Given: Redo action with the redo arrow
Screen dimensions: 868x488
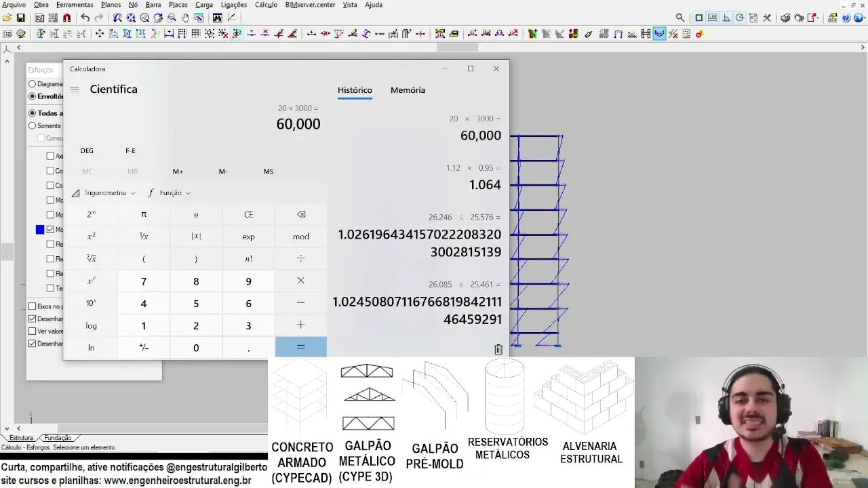Looking at the screenshot, I should [99, 18].
